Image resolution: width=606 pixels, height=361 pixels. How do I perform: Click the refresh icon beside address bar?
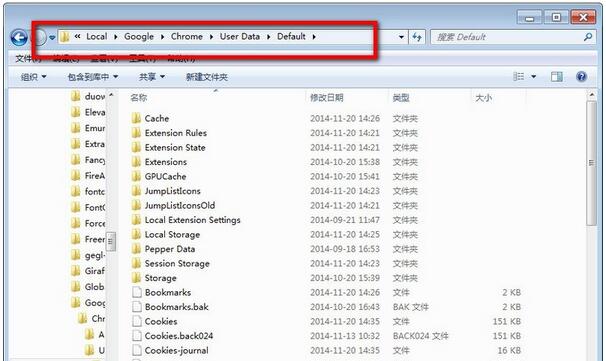click(x=417, y=37)
